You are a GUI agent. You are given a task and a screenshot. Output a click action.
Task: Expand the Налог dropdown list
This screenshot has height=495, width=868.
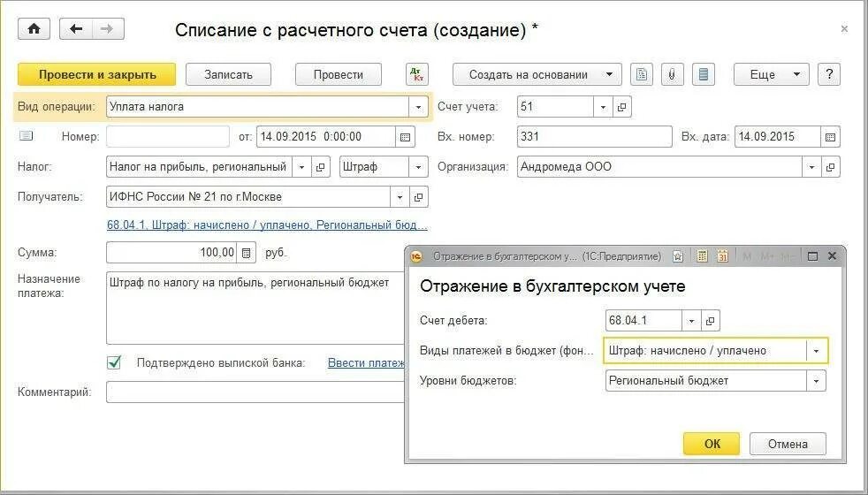tap(301, 167)
